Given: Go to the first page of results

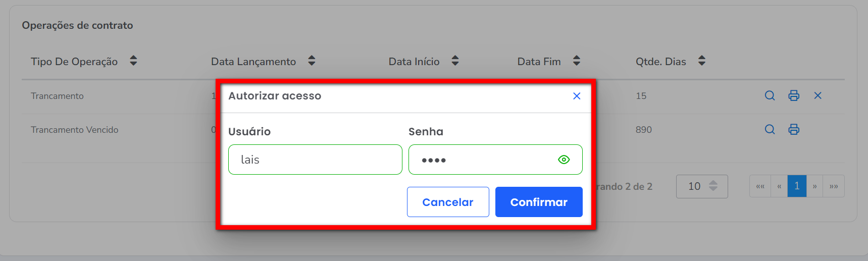Looking at the screenshot, I should click(760, 186).
